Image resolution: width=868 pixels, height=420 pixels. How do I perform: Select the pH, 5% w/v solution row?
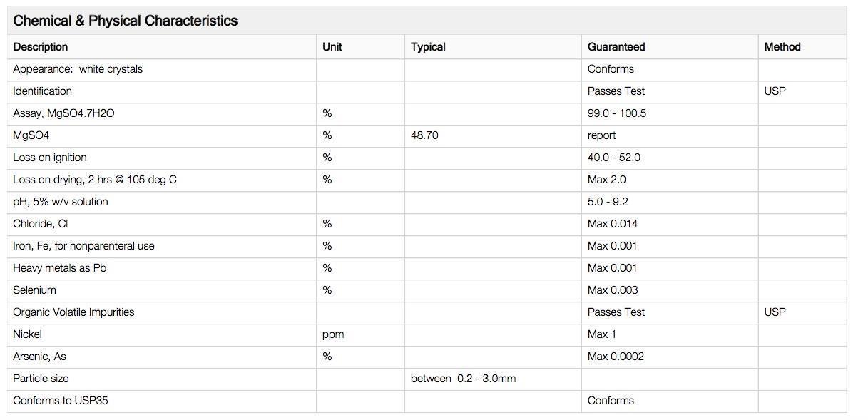427,202
